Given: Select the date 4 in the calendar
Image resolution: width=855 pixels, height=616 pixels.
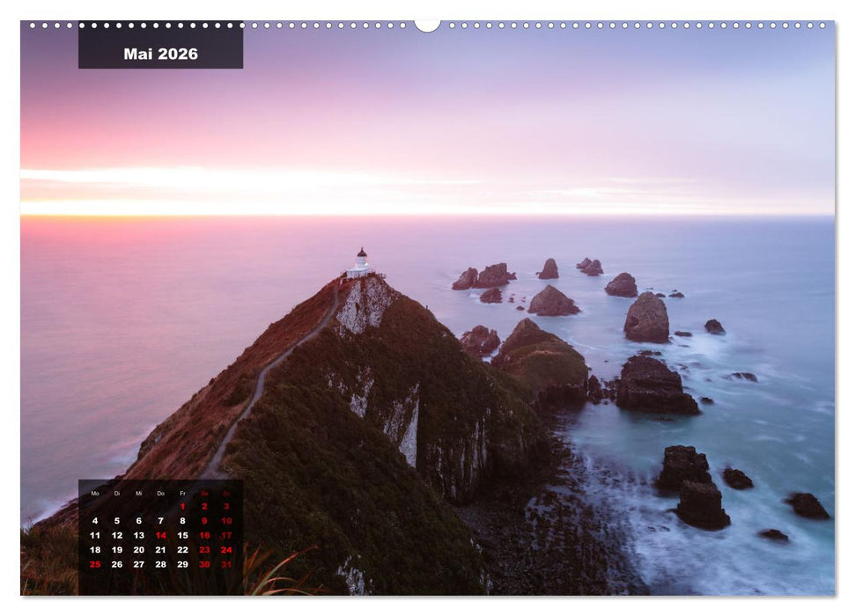Looking at the screenshot, I should click(x=95, y=521).
